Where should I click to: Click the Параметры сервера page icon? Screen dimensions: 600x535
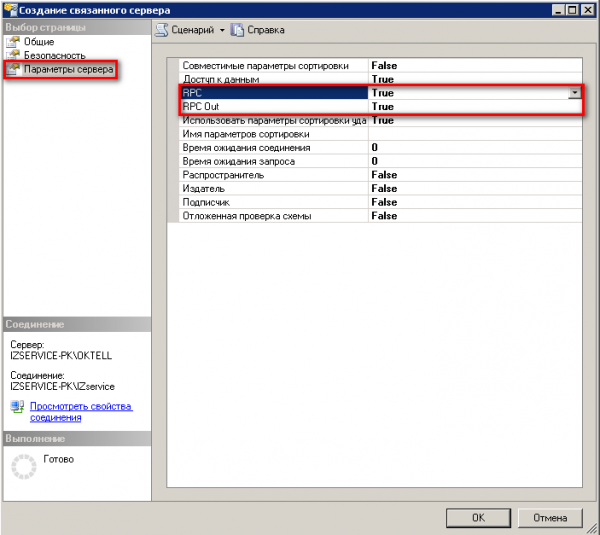point(13,69)
